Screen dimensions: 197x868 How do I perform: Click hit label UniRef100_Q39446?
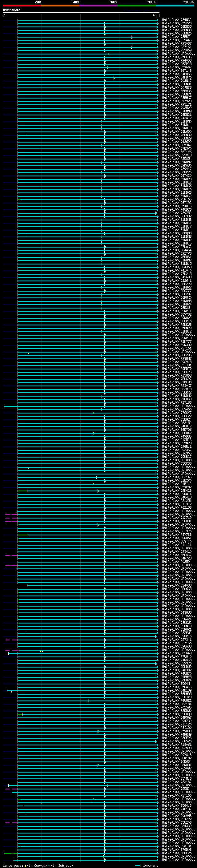coord(177,40)
